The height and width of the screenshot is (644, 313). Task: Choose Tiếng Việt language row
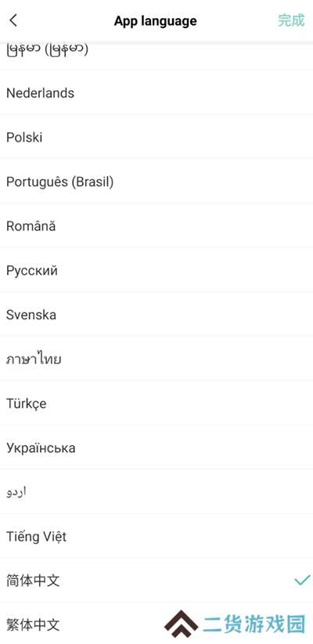pos(156,536)
